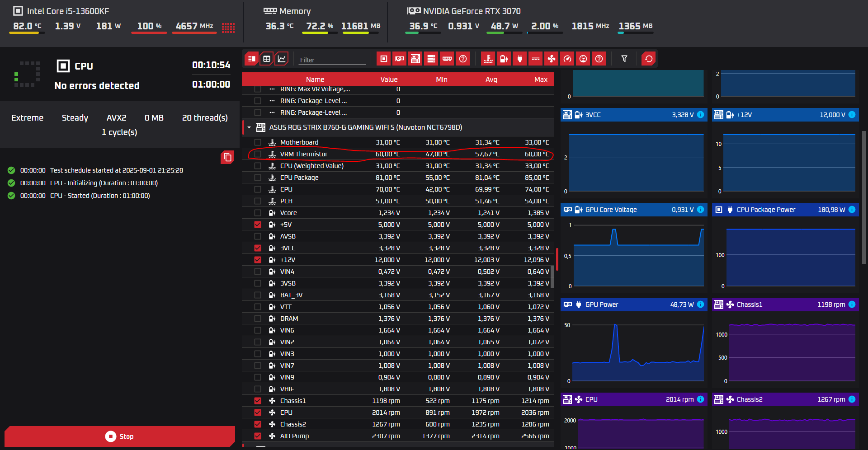The width and height of the screenshot is (868, 450).
Task: Check the PCH temperature checkbox
Action: pyautogui.click(x=258, y=201)
